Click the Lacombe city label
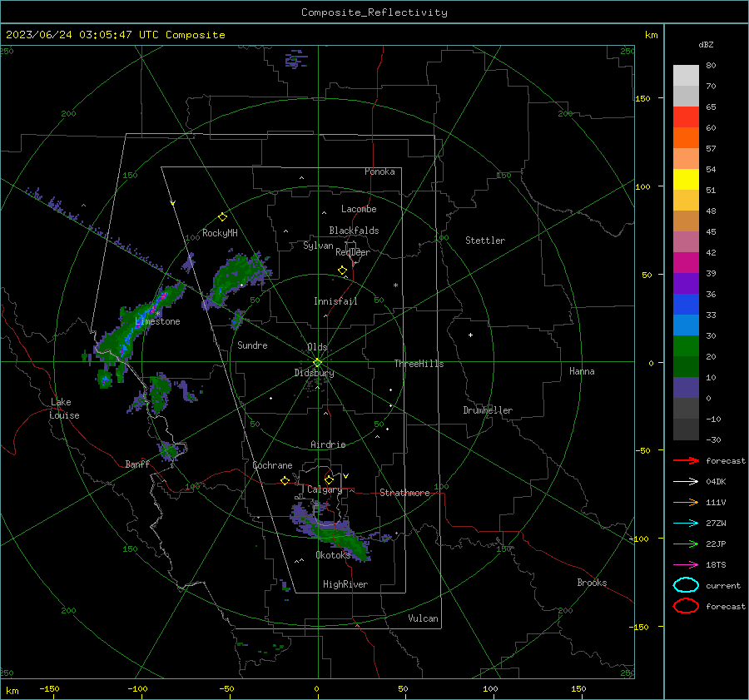Viewport: 749px width, 700px height. pyautogui.click(x=359, y=209)
